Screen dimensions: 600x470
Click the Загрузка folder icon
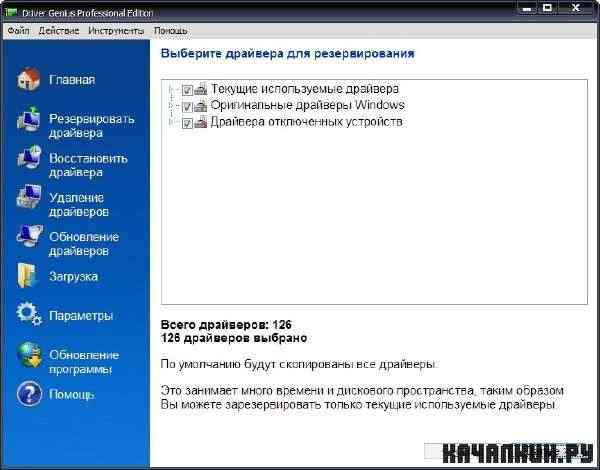[27, 276]
